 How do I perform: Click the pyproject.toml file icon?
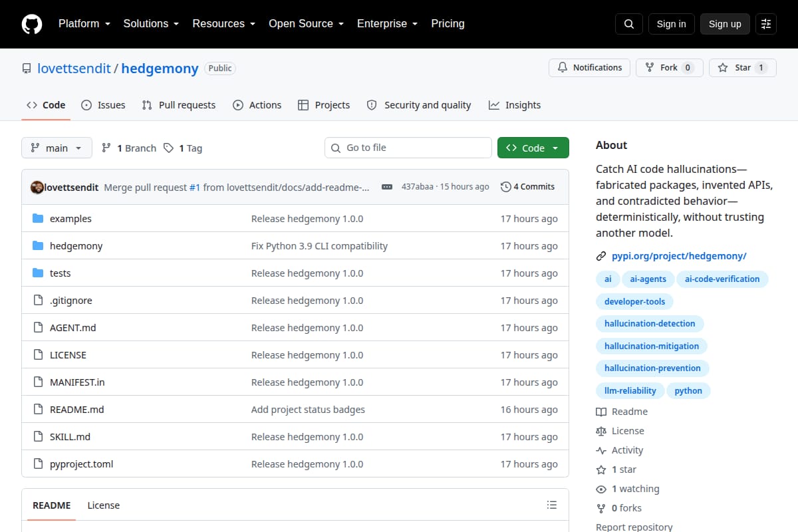[x=38, y=464]
